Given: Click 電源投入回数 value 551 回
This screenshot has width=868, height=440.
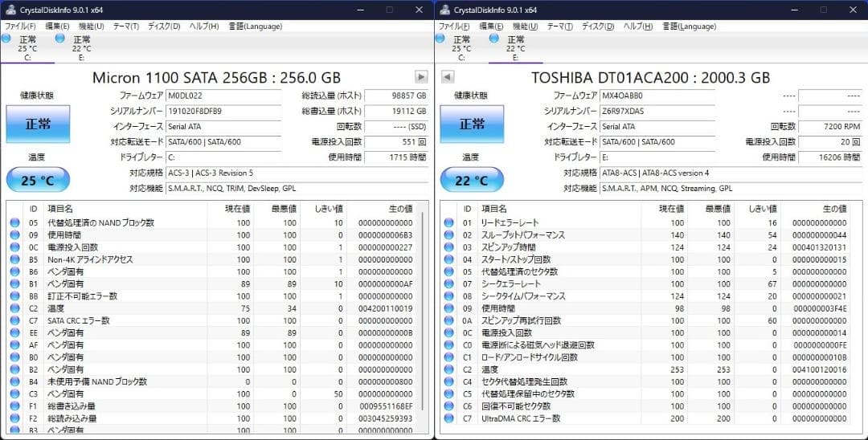Looking at the screenshot, I should click(396, 142).
